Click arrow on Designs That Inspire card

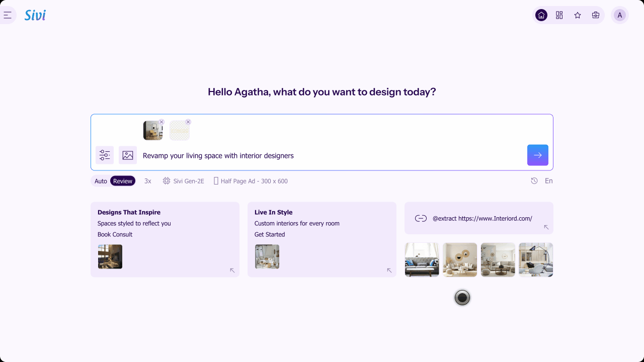coord(232,270)
